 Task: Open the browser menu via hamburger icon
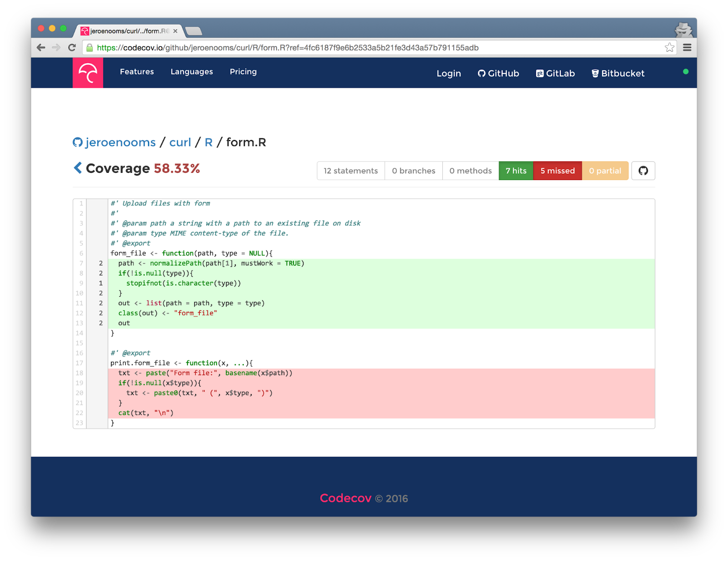click(688, 47)
